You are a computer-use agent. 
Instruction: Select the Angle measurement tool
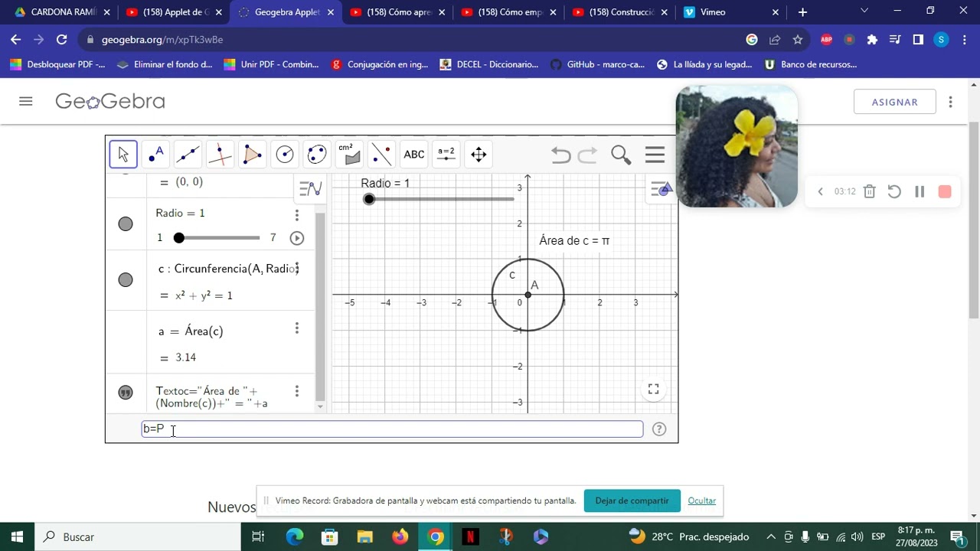349,155
